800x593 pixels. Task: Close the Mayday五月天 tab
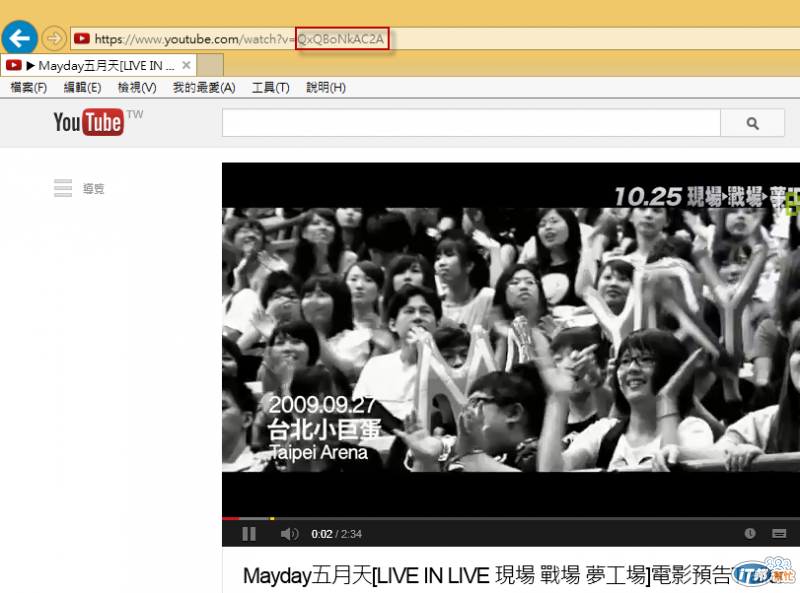pos(186,65)
